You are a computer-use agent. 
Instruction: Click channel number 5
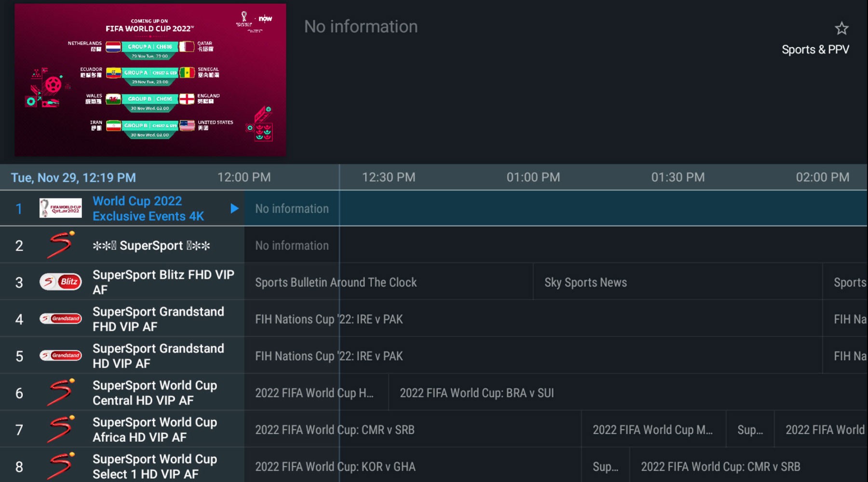pos(19,356)
